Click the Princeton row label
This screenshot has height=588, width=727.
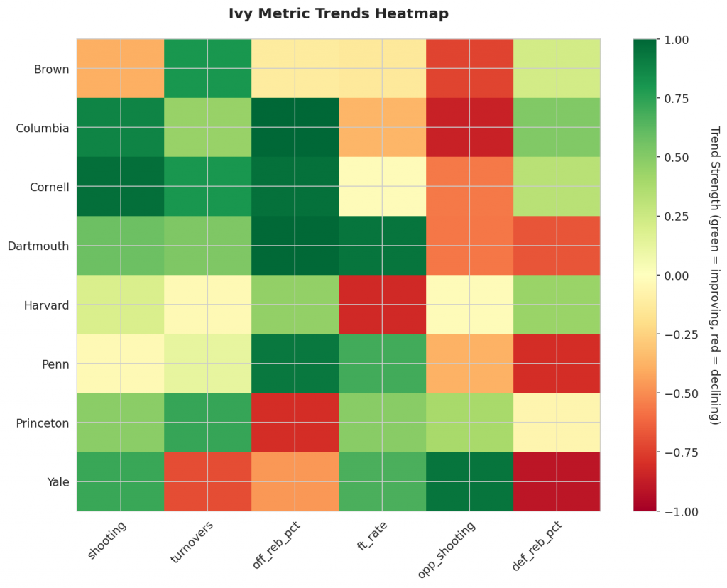click(x=44, y=423)
